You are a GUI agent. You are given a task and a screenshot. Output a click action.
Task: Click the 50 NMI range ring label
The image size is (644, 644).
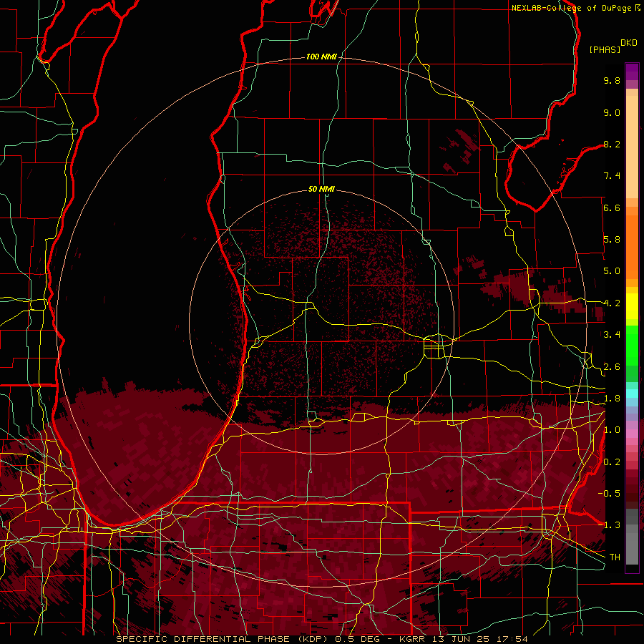[x=321, y=189]
